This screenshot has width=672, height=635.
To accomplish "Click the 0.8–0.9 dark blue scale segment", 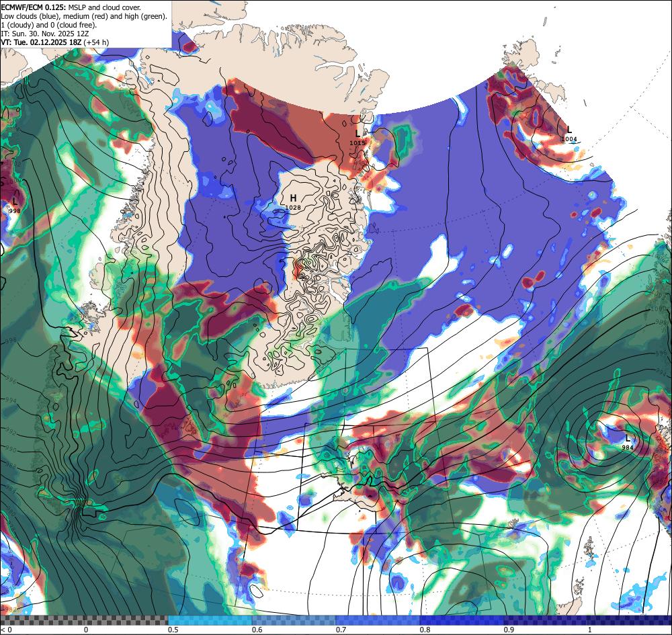I will tap(462, 620).
